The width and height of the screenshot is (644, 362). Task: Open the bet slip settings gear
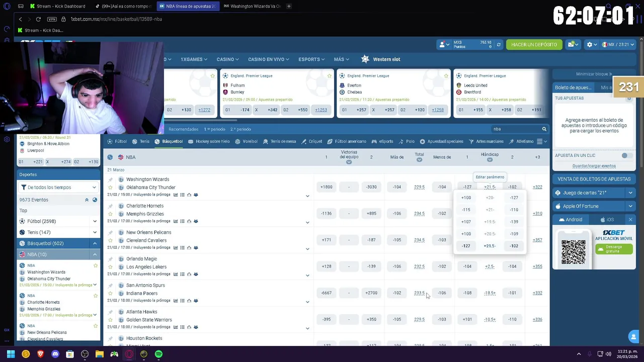629,98
